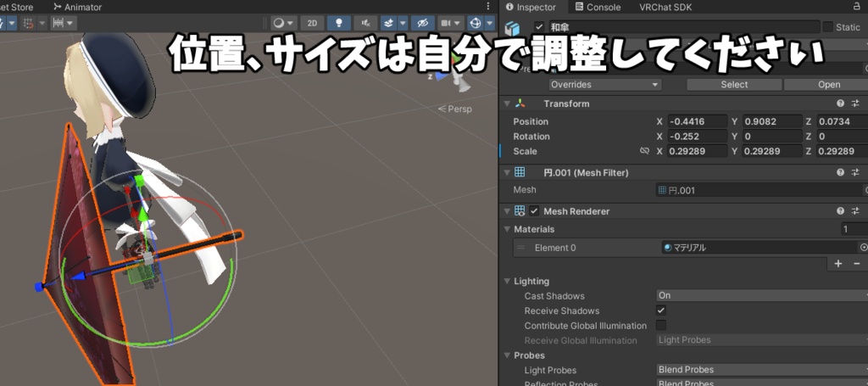Edit Scale X field
Viewport: 868px width, 386px height.
click(x=697, y=151)
